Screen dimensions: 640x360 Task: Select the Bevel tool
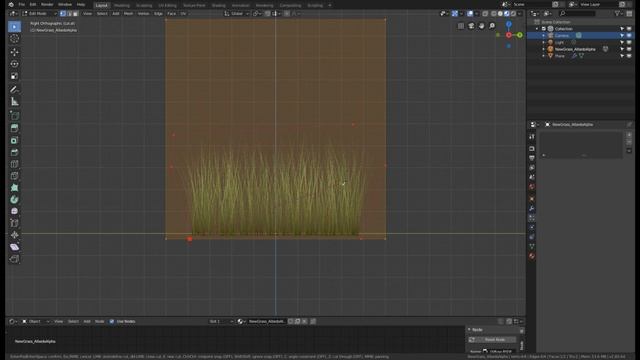click(14, 152)
